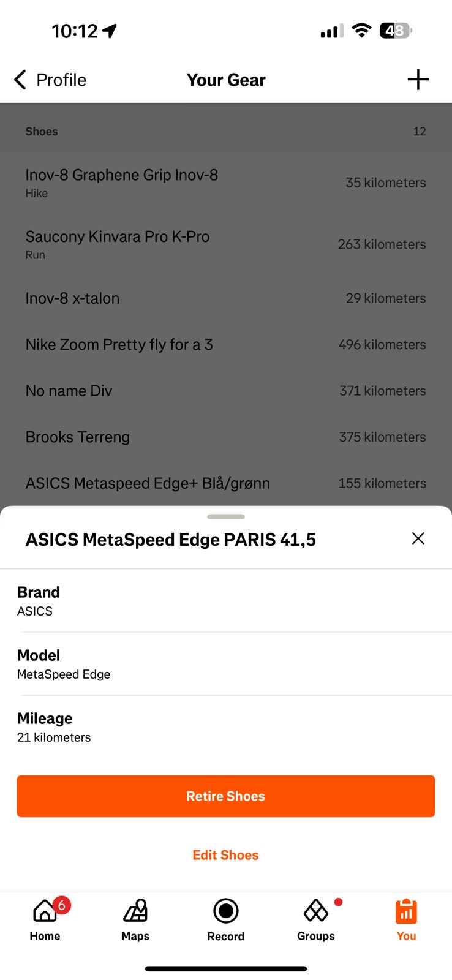Select the Inov-8 x-talon shoes
452x980 pixels.
point(225,298)
